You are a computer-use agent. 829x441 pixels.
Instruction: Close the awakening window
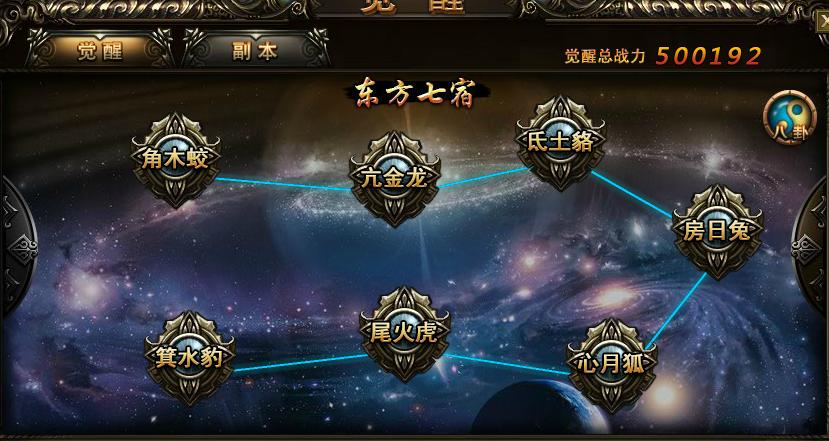pos(822,22)
